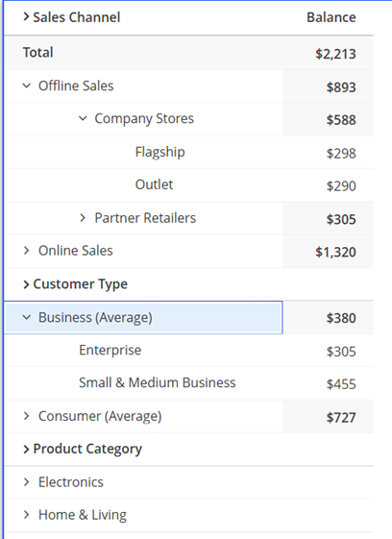This screenshot has height=539, width=392.
Task: Click the $1,320 Online Sales balance
Action: click(335, 253)
